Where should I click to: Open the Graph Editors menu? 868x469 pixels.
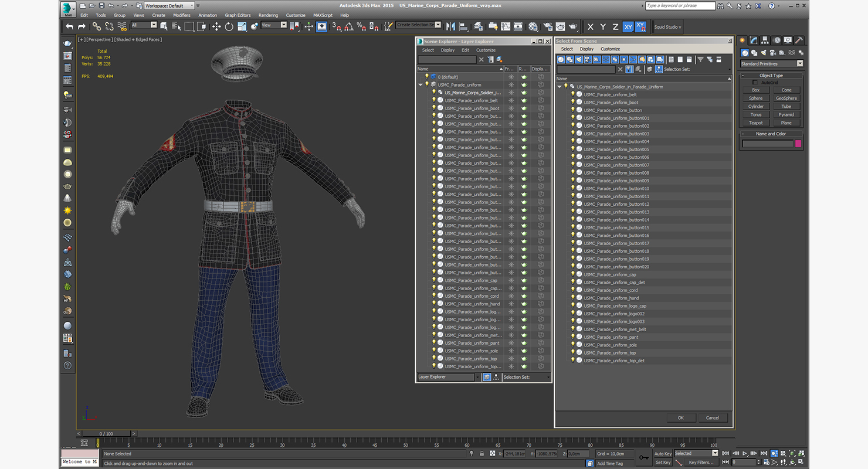[x=238, y=15]
